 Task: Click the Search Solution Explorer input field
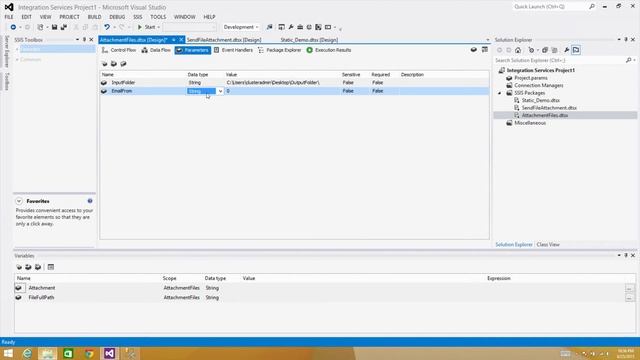coord(559,60)
